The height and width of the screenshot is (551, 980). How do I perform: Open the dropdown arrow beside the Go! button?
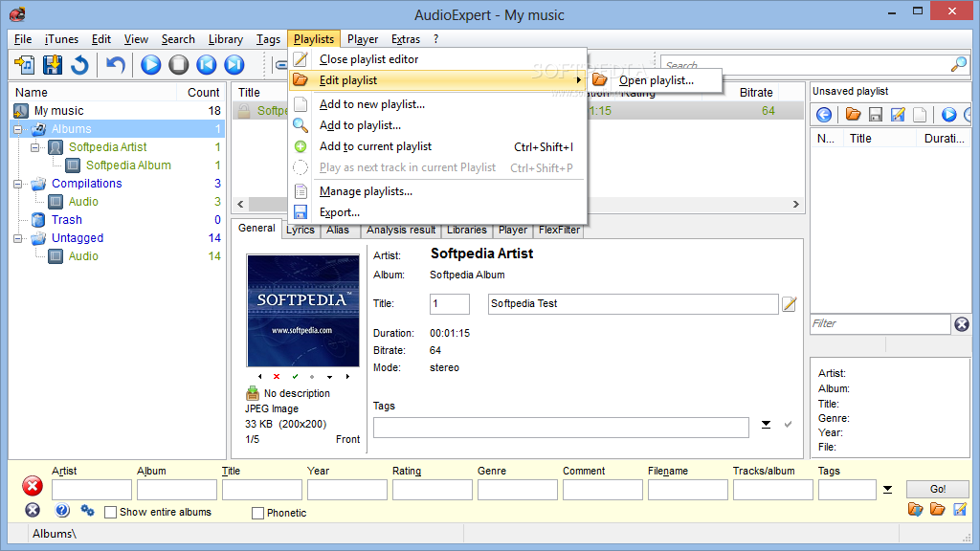[887, 489]
